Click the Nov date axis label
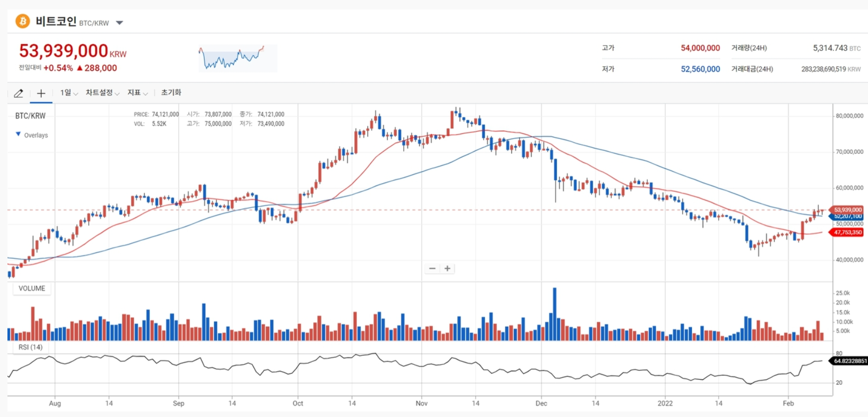Viewport: 868px width, 417px height. tap(422, 403)
